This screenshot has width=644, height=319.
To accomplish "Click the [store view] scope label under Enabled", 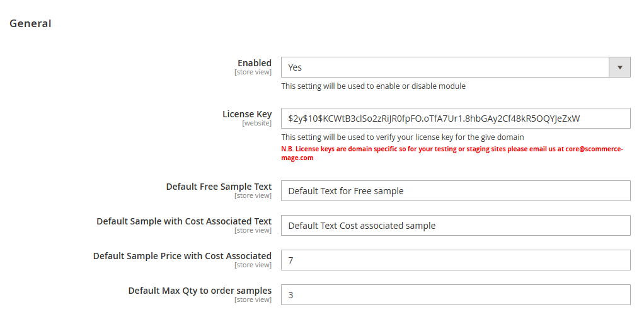I will (x=253, y=72).
